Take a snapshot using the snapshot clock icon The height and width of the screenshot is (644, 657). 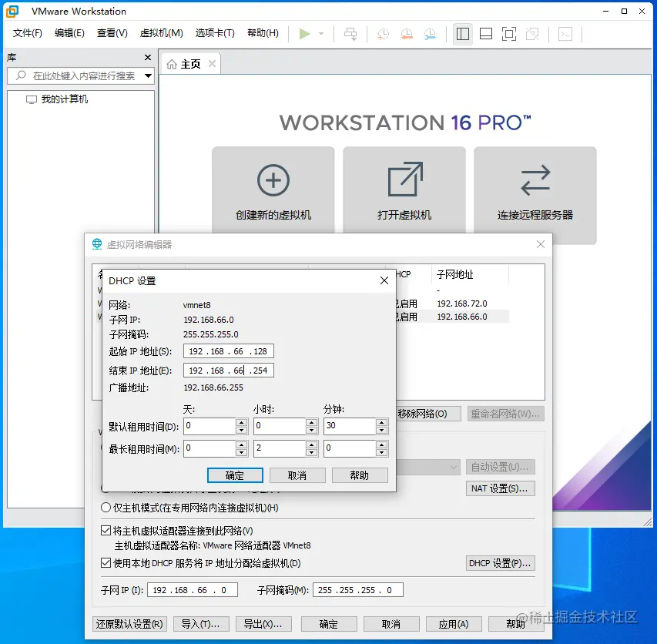tap(383, 34)
